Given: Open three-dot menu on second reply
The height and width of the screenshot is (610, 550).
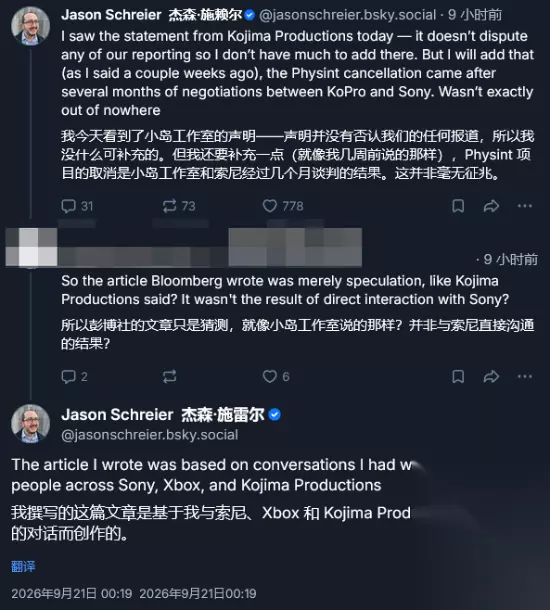Looking at the screenshot, I should [x=525, y=377].
